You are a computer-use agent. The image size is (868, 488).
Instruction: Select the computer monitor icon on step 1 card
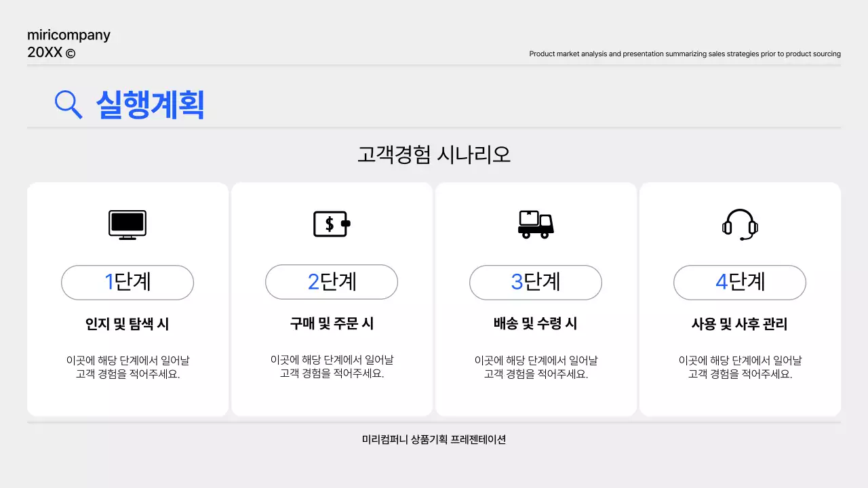click(x=127, y=224)
